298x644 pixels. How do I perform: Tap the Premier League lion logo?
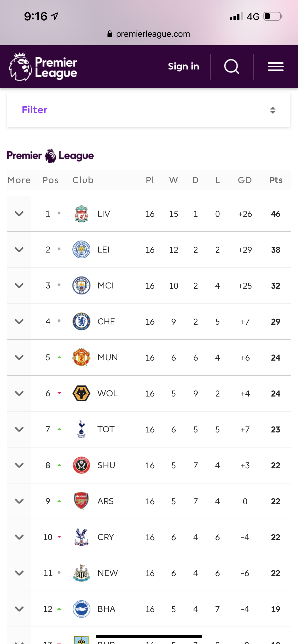tap(20, 67)
